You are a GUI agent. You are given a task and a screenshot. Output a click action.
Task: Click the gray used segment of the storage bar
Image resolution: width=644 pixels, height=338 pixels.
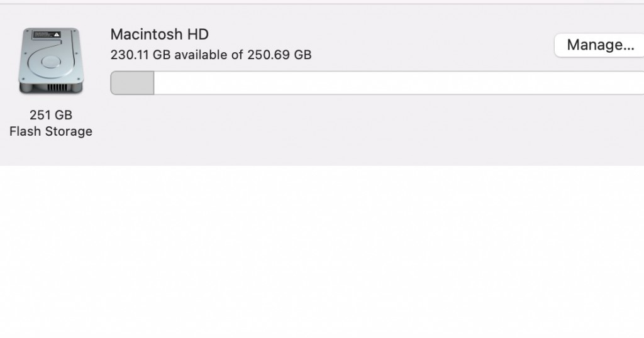[132, 83]
